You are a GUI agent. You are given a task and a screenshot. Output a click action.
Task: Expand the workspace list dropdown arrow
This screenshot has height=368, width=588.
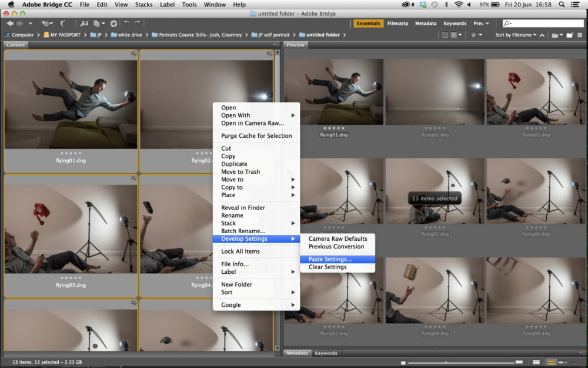487,24
